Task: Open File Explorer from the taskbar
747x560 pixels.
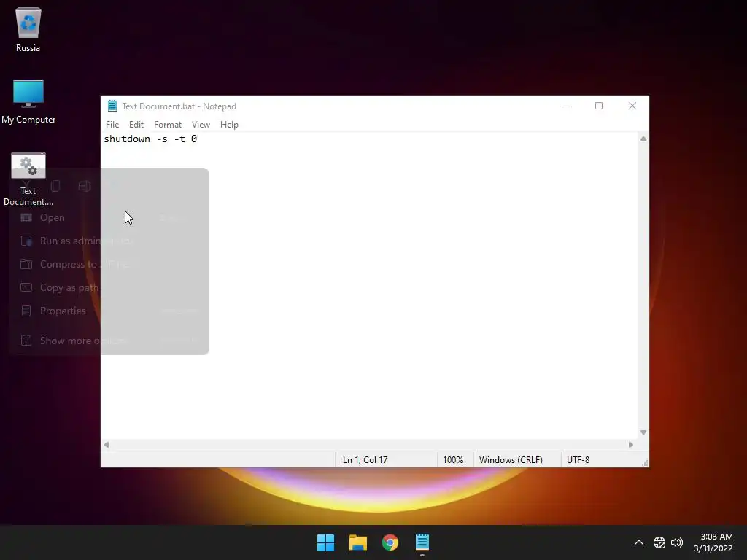Action: coord(357,542)
